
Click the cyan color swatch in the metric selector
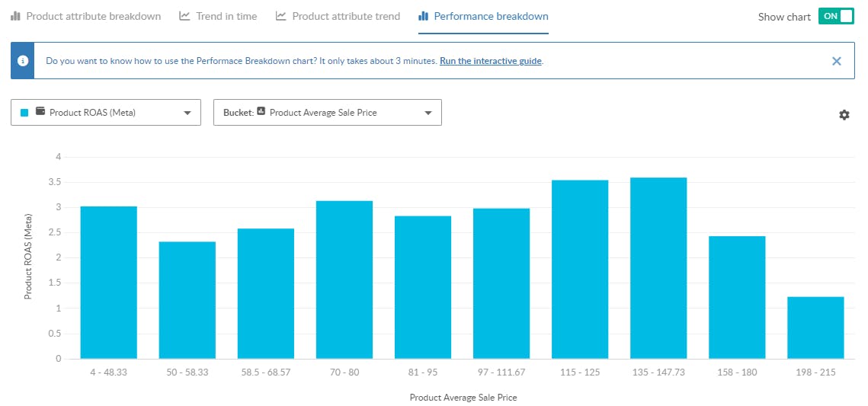pyautogui.click(x=24, y=113)
